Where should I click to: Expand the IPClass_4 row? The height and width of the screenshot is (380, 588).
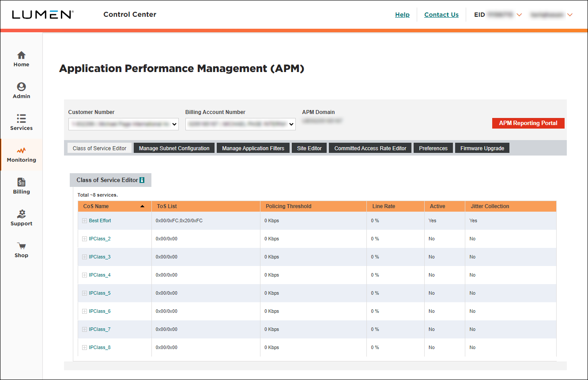[x=84, y=275]
